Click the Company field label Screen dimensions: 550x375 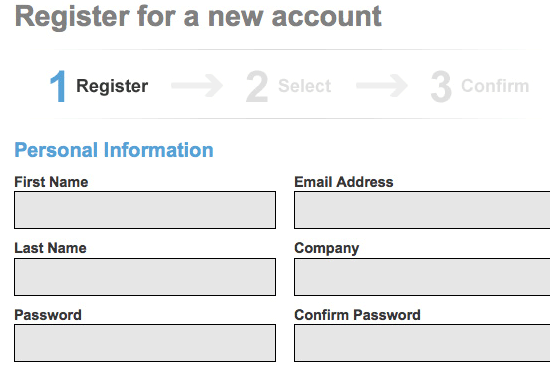click(327, 248)
